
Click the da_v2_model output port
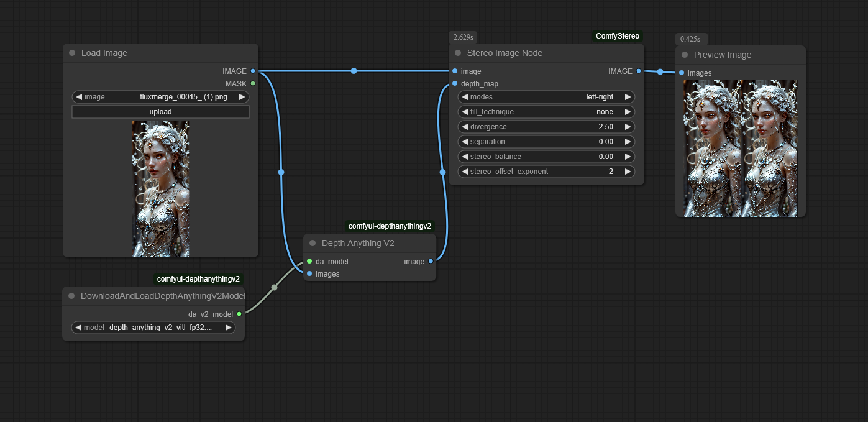(239, 314)
